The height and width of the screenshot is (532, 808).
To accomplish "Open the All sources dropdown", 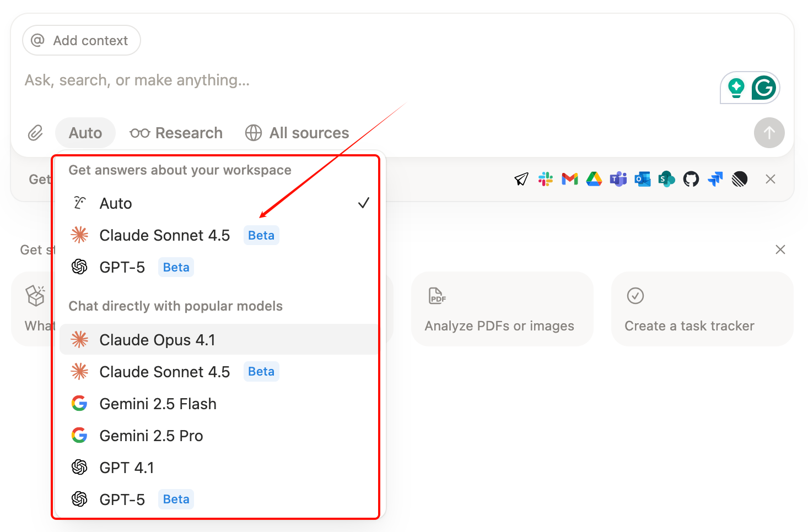I will click(297, 133).
